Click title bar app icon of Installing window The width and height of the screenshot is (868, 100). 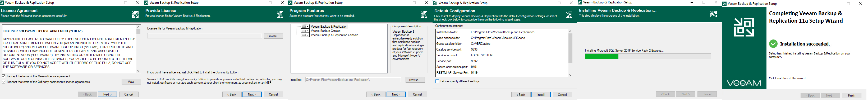click(580, 2)
